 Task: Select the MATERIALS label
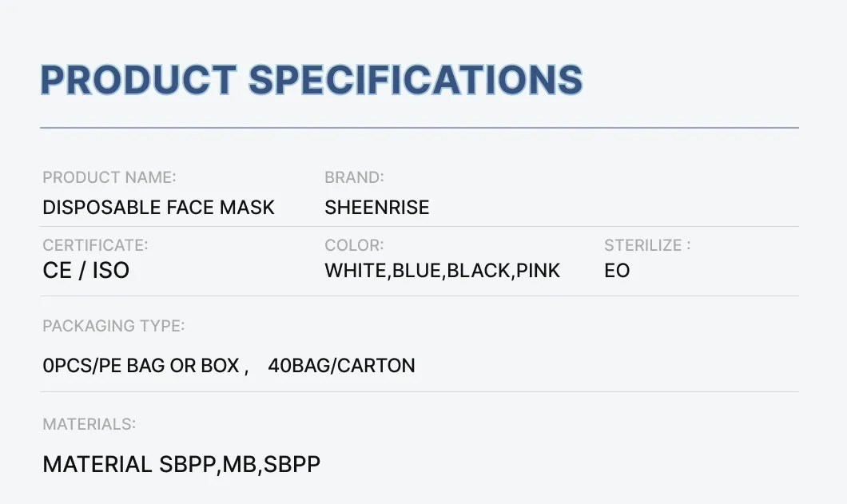pos(89,424)
